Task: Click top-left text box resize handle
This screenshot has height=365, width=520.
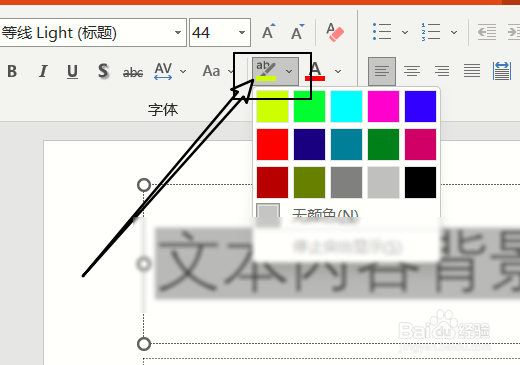Action: click(144, 185)
